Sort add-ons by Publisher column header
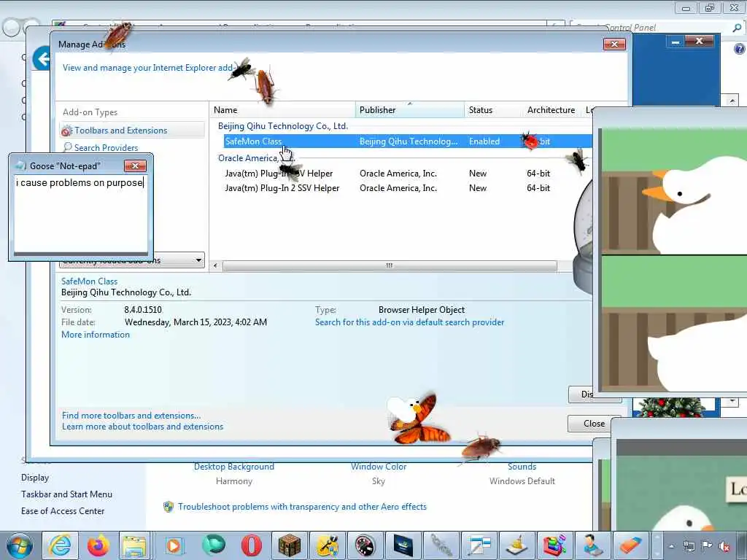Screen dimensions: 747x560 click(x=410, y=110)
